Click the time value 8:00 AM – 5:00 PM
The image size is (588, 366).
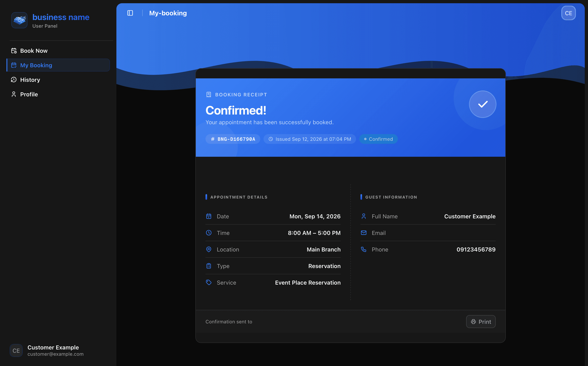314,233
